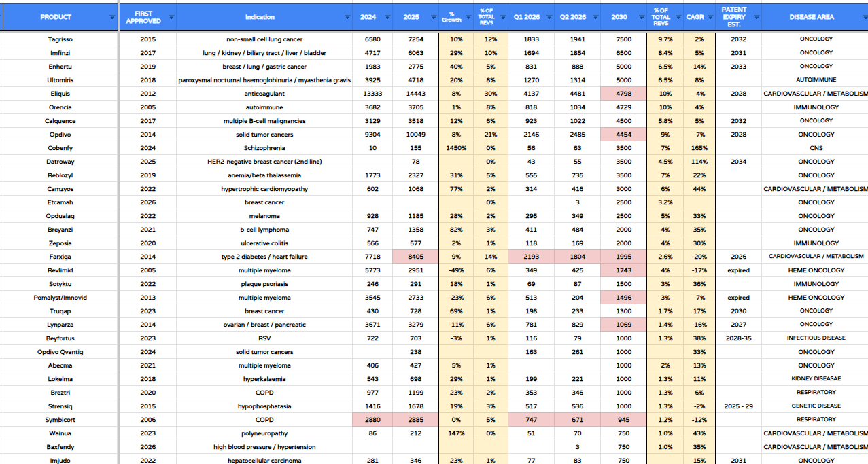Viewport: 868px width, 464px height.
Task: Select the Tagrisso product cell
Action: (x=60, y=39)
